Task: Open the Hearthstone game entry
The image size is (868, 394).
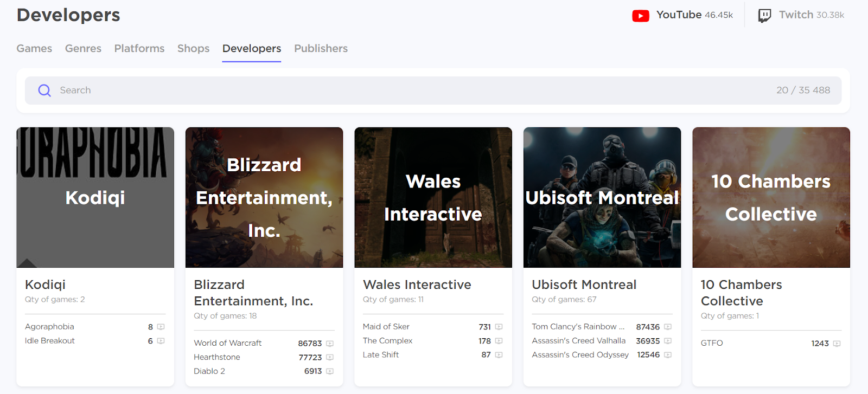Action: coord(216,357)
